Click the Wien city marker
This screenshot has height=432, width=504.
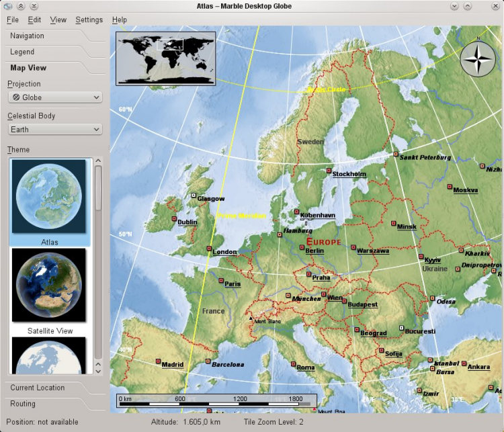[323, 294]
